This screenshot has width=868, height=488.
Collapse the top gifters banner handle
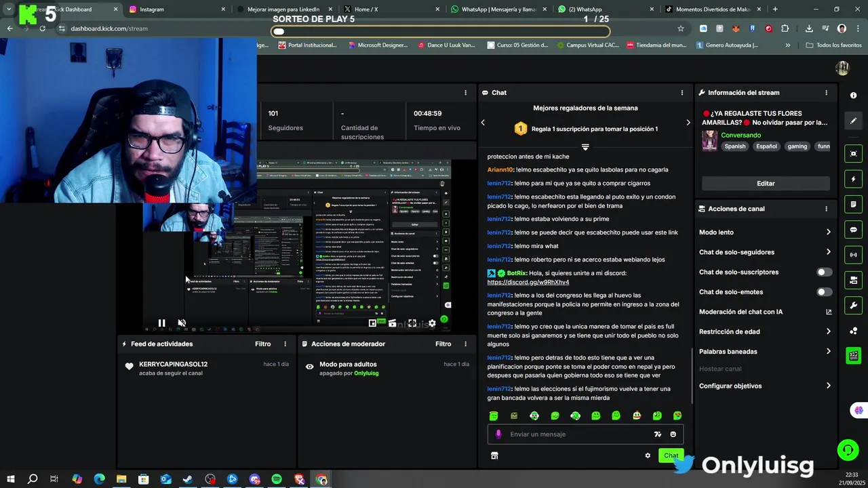(585, 147)
